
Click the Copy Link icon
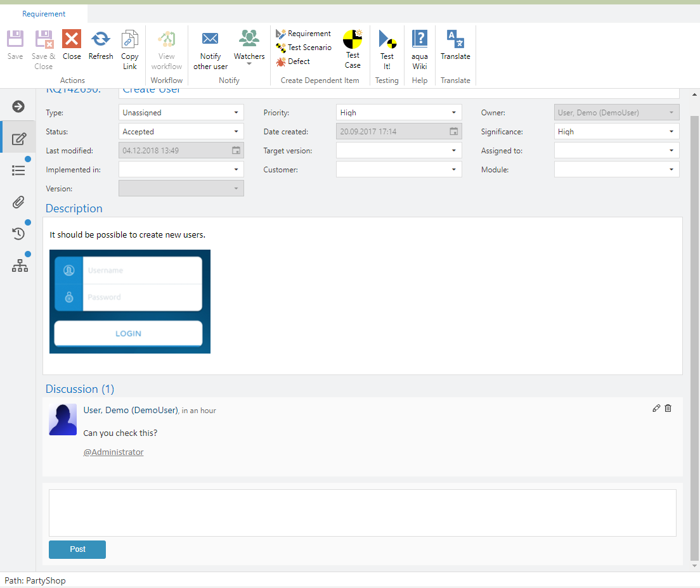click(x=129, y=40)
